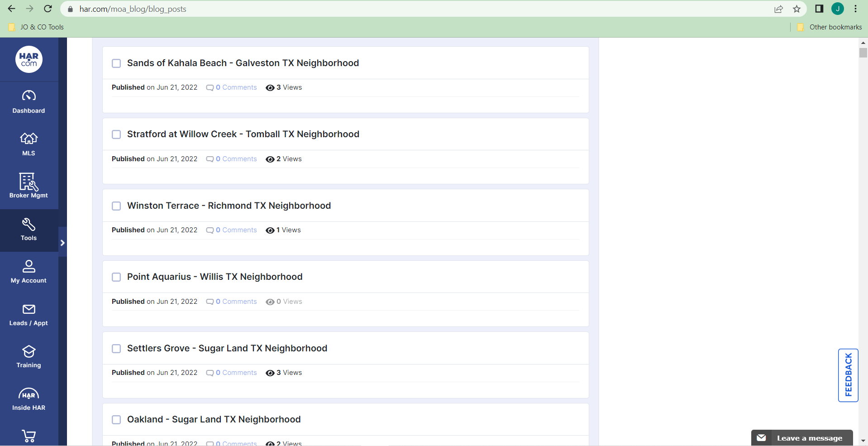
Task: Select the Tools wrench icon
Action: tap(29, 225)
